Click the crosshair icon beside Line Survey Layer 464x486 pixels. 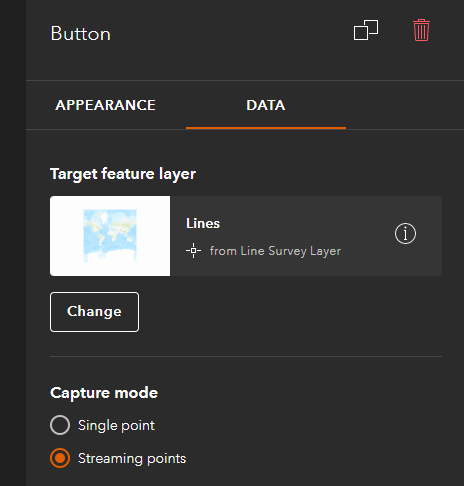coord(193,251)
